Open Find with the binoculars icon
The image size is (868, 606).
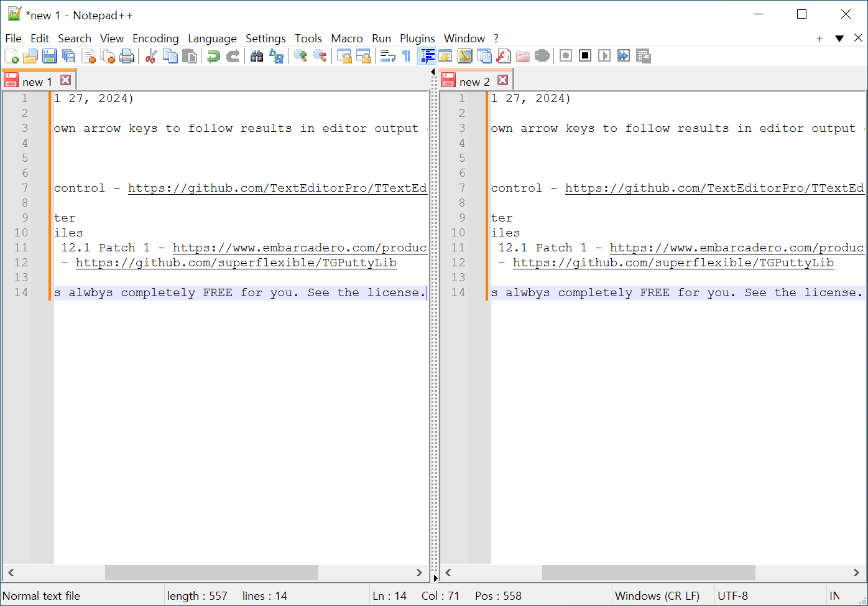pyautogui.click(x=257, y=56)
